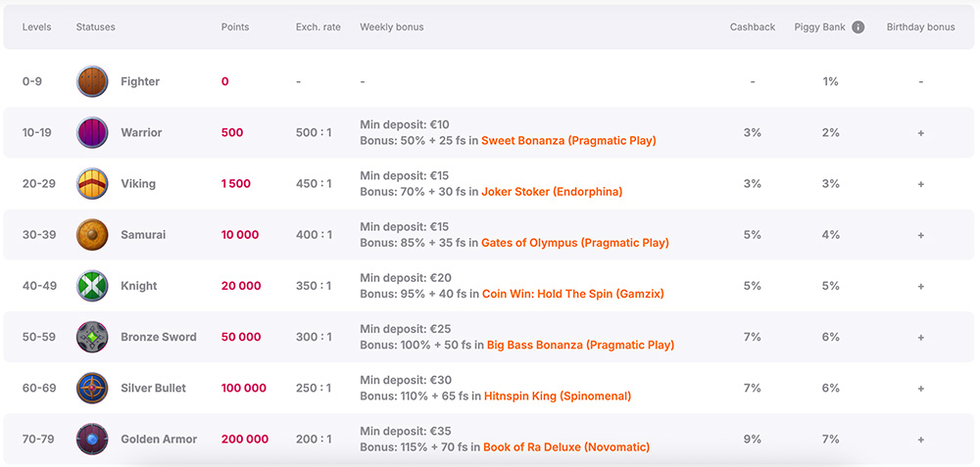Open Coin Win: Hold The Spin link
The image size is (980, 467).
pyautogui.click(x=572, y=294)
